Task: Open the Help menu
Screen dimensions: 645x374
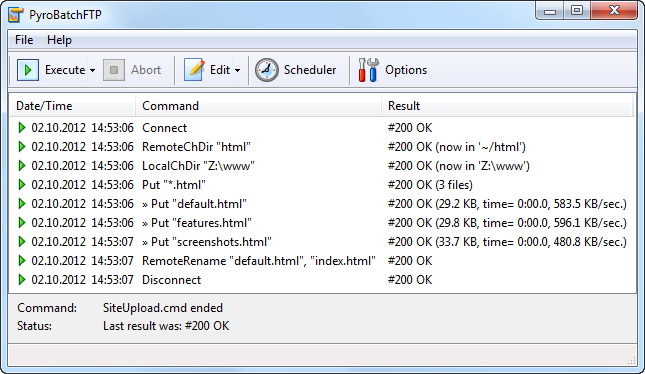Action: point(59,40)
